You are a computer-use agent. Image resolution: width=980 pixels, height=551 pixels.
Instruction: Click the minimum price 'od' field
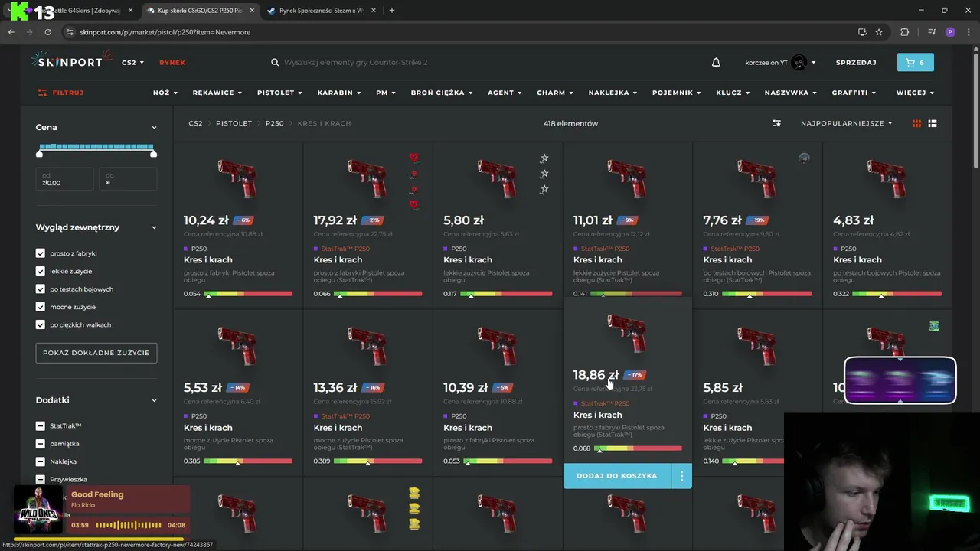(65, 179)
